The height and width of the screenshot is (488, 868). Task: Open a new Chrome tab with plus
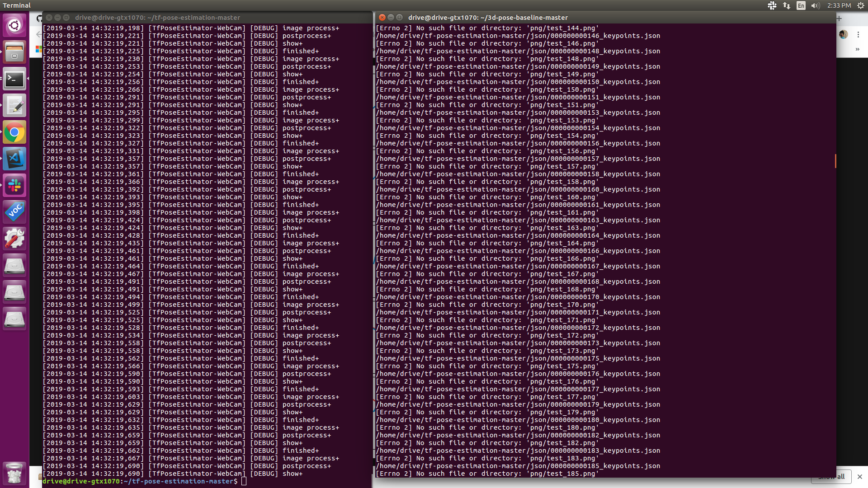839,18
